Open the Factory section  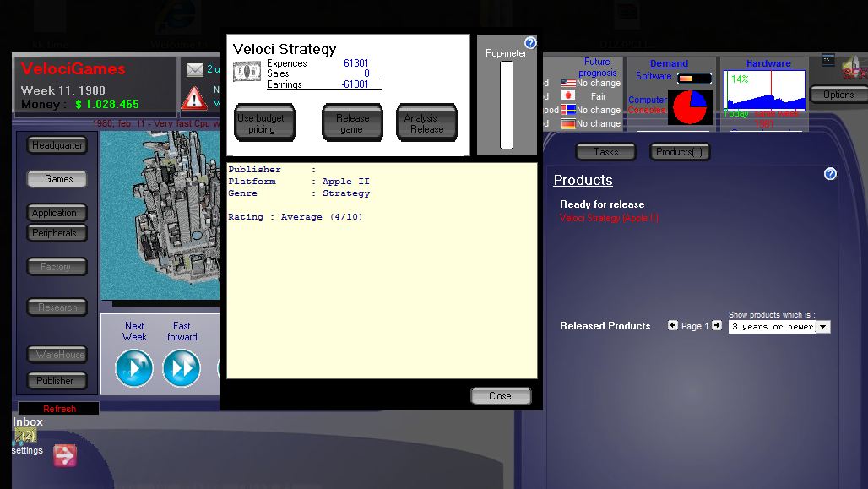(57, 267)
